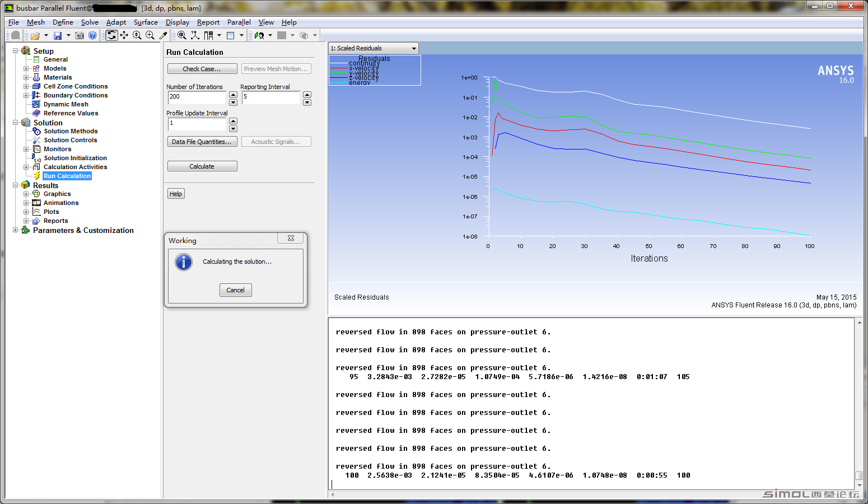Select Animations under Results
868x504 pixels.
click(x=61, y=203)
